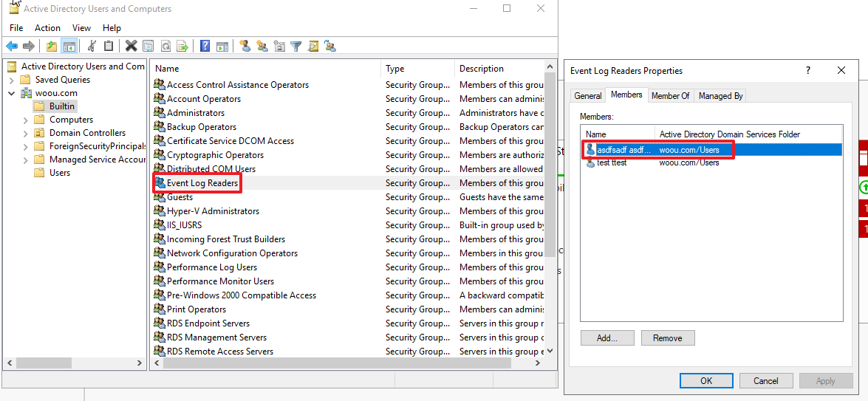Image resolution: width=868 pixels, height=401 pixels.
Task: Select Active Directory Users and Computers root node
Action: [83, 66]
